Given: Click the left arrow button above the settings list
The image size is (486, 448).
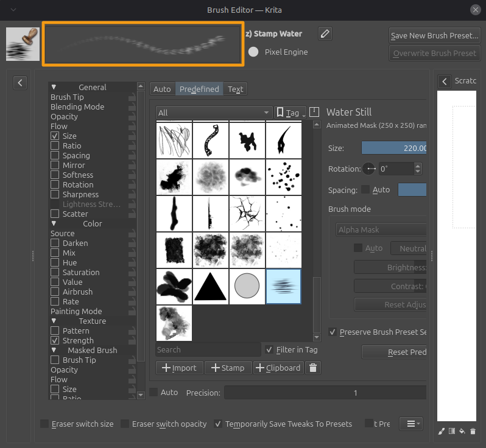Looking at the screenshot, I should click(20, 82).
